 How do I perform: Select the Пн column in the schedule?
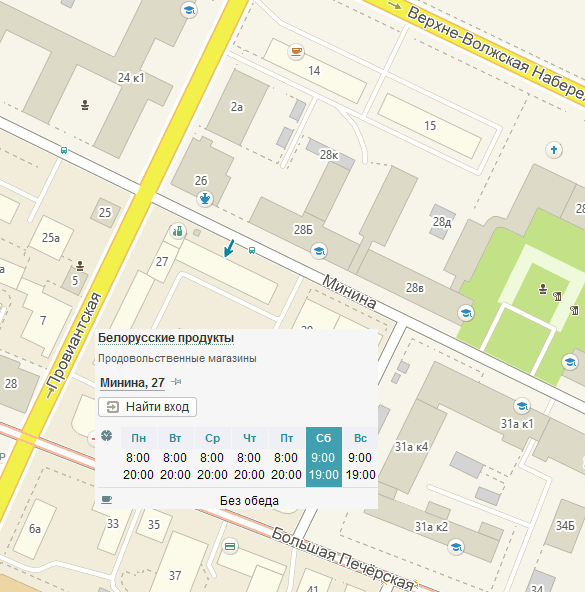click(x=139, y=457)
